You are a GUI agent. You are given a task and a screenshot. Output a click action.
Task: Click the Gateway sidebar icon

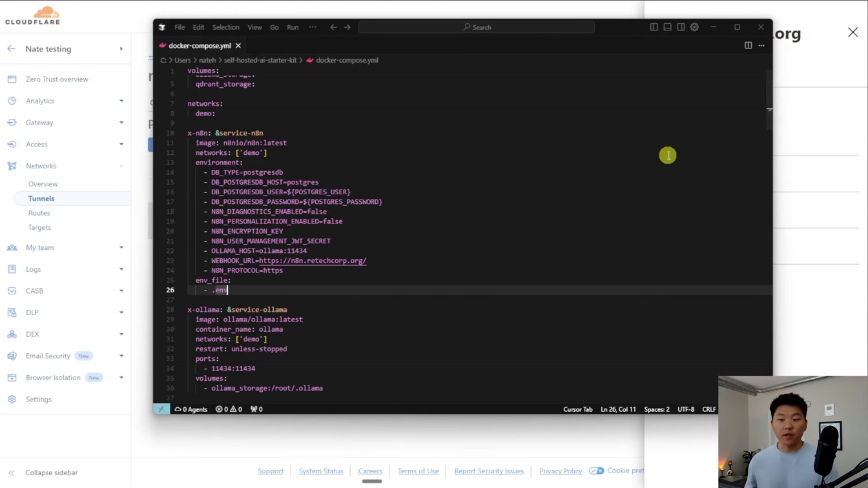pos(12,123)
